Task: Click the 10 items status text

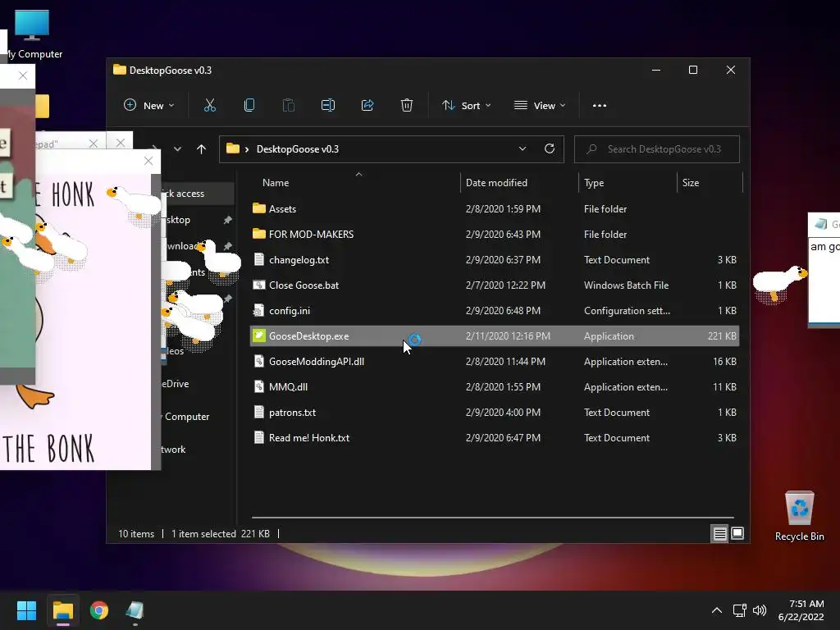Action: pyautogui.click(x=136, y=533)
